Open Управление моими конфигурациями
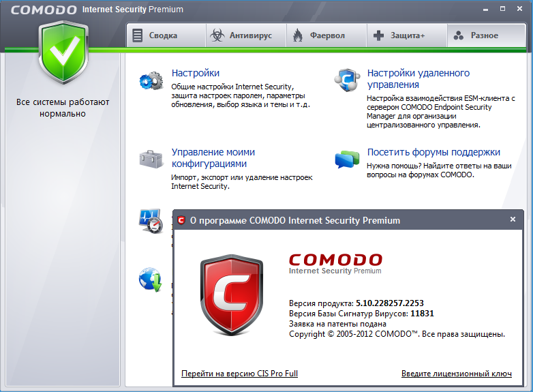This screenshot has width=533, height=392. (213, 157)
